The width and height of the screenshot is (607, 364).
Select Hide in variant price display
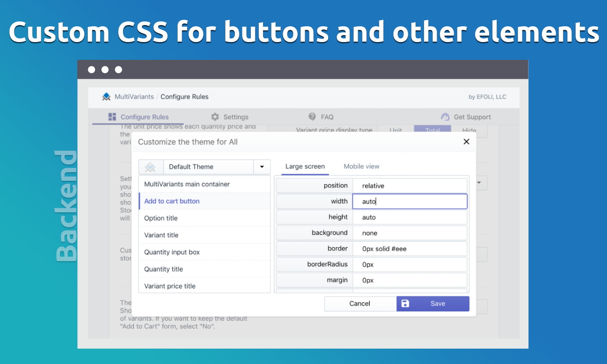click(469, 129)
